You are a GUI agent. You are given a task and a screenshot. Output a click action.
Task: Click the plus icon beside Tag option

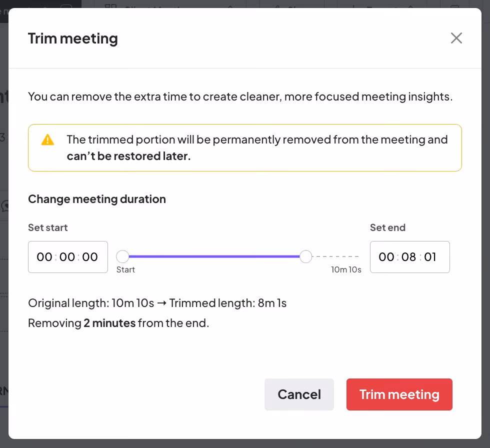point(354,7)
